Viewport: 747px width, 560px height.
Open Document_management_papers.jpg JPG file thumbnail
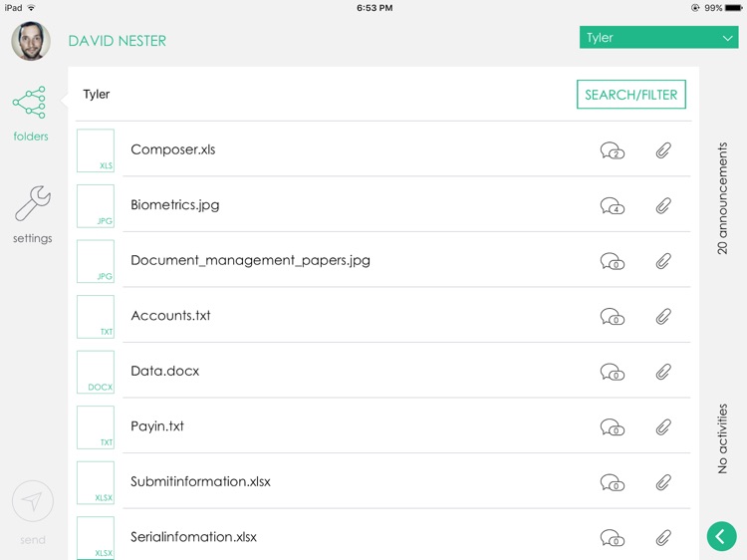click(96, 261)
